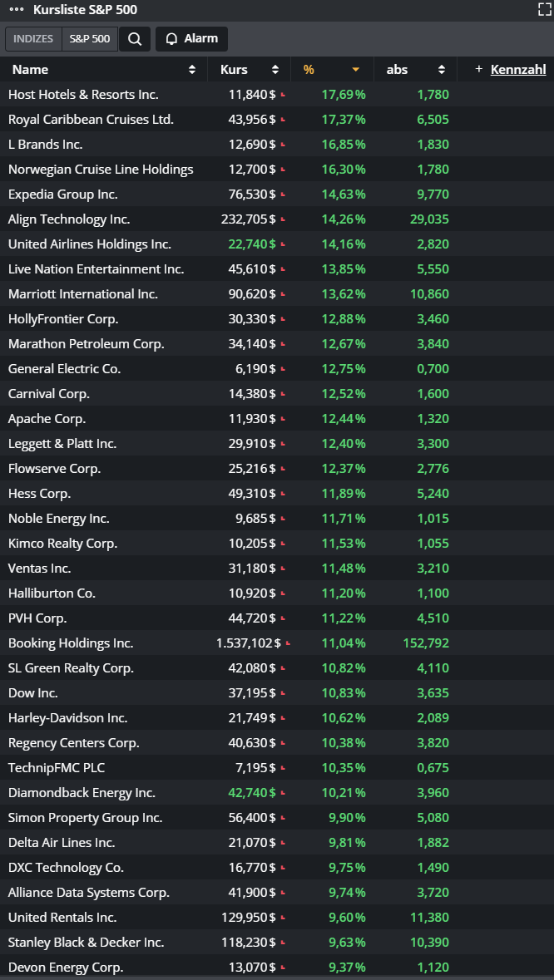This screenshot has height=980, width=554.
Task: Select L Brands Inc. row
Action: coord(277,145)
